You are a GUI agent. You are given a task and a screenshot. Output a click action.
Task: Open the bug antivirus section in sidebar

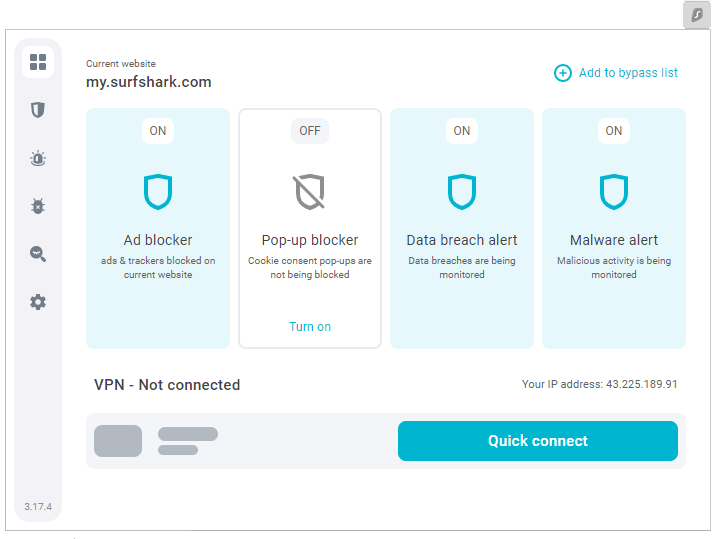(x=38, y=206)
